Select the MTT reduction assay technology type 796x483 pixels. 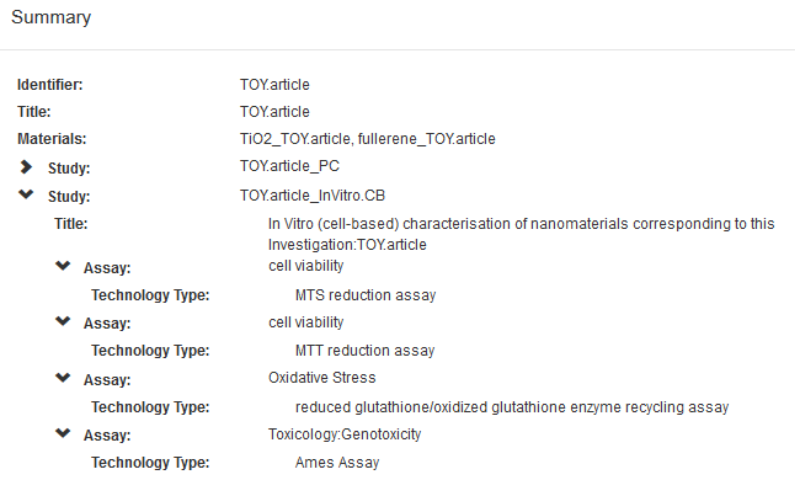tap(365, 351)
